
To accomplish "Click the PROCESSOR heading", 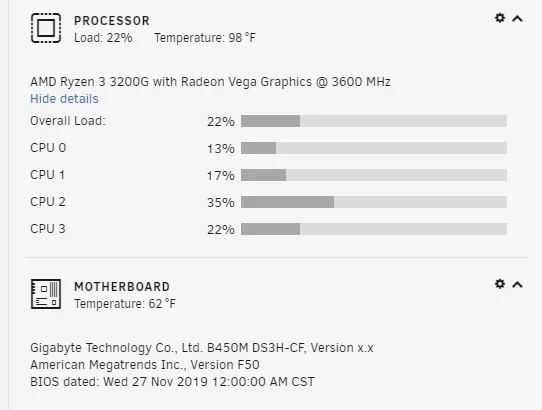I will coord(112,21).
